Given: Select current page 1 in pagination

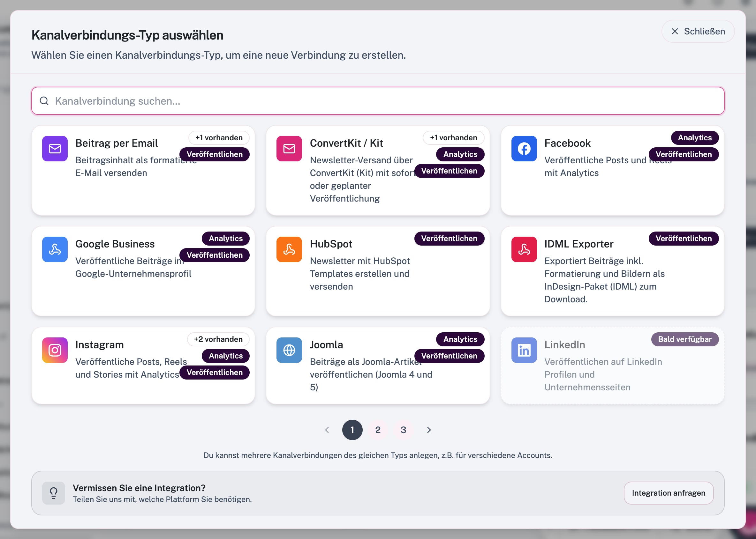Looking at the screenshot, I should click(x=352, y=430).
